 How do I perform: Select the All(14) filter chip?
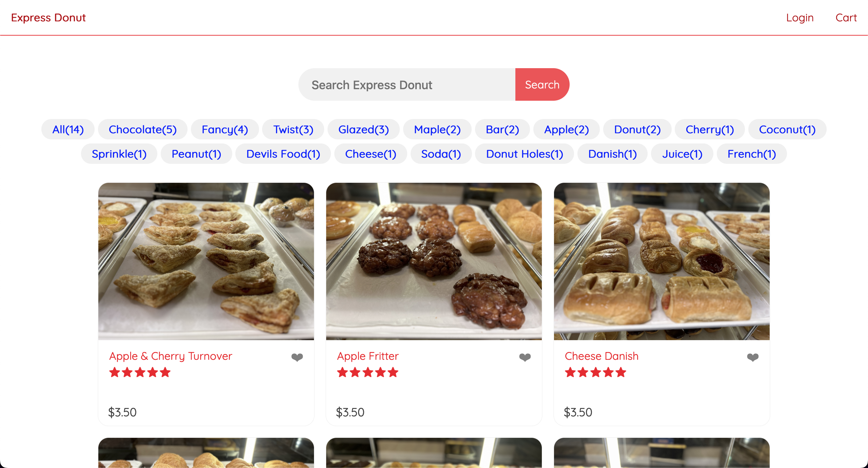68,129
